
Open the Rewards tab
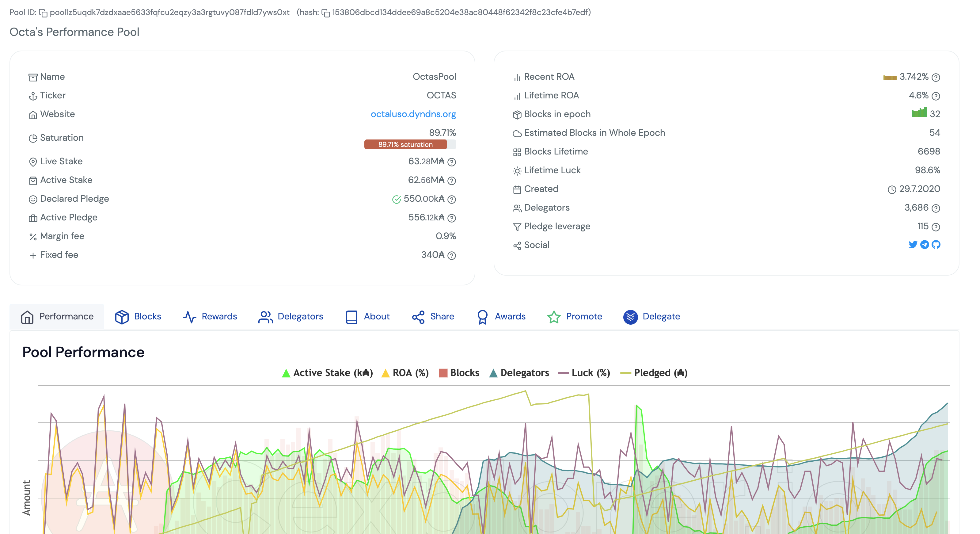(x=210, y=316)
